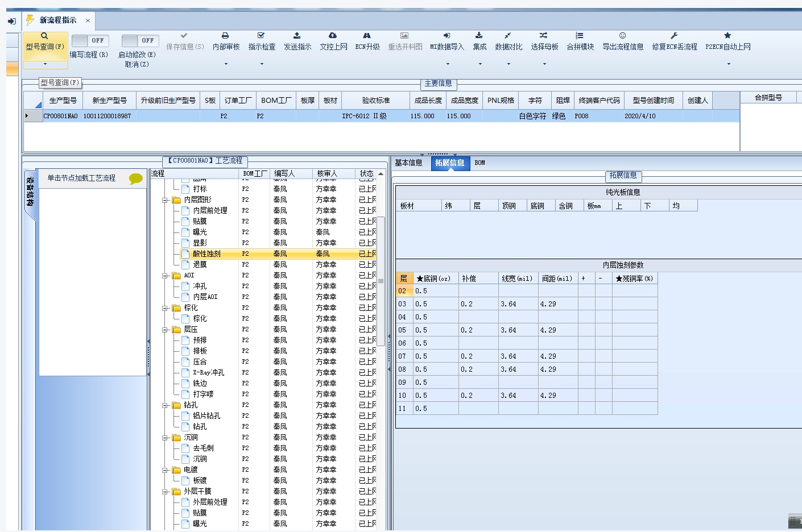
Task: Select the 酸性蚀刻 tree row
Action: 279,253
